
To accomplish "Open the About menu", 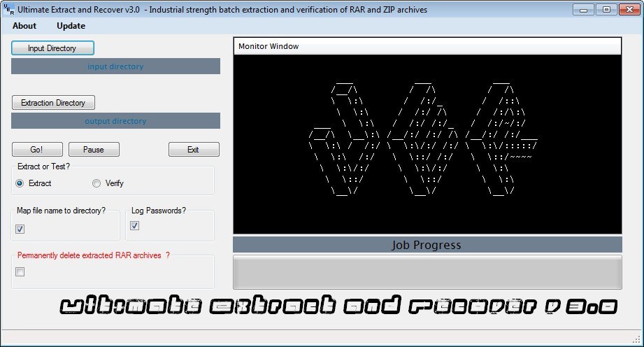I will [x=24, y=26].
